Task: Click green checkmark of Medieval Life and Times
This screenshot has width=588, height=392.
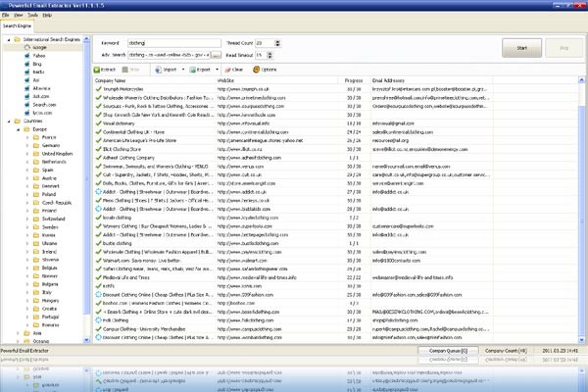Action: [x=98, y=277]
